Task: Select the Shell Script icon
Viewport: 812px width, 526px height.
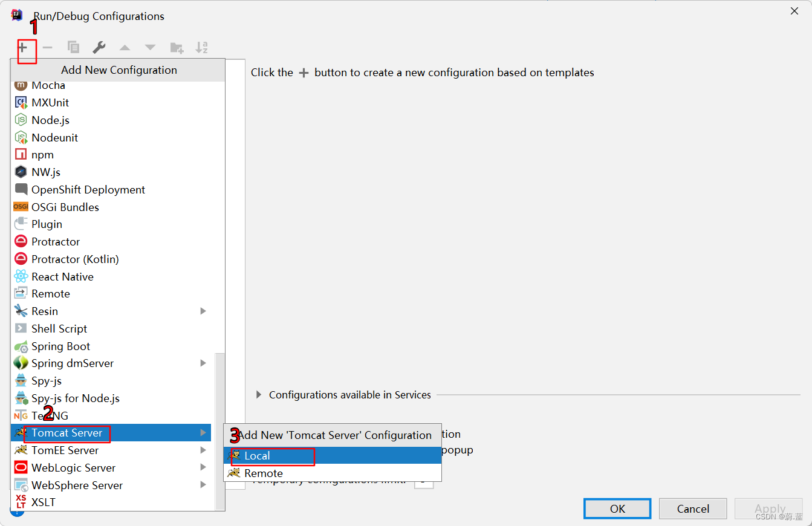Action: pyautogui.click(x=21, y=329)
